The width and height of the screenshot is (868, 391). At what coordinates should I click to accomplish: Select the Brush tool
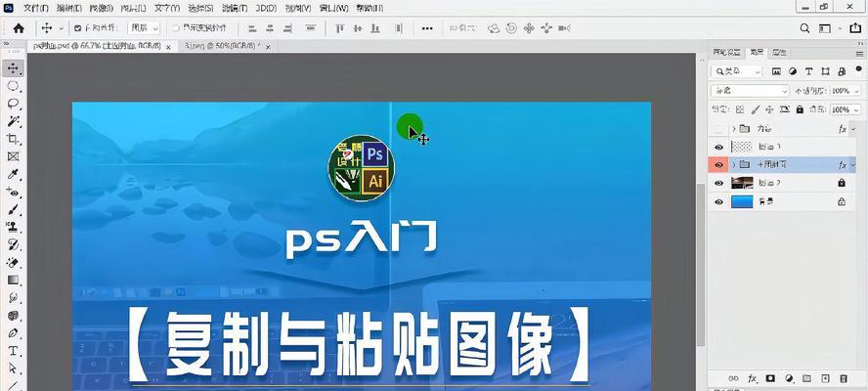point(13,210)
